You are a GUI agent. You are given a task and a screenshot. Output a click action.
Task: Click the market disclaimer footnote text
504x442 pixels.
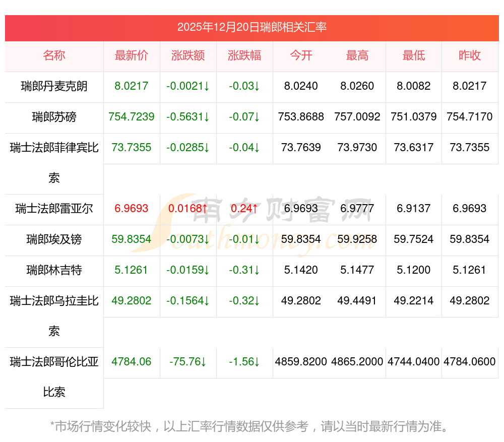click(249, 426)
